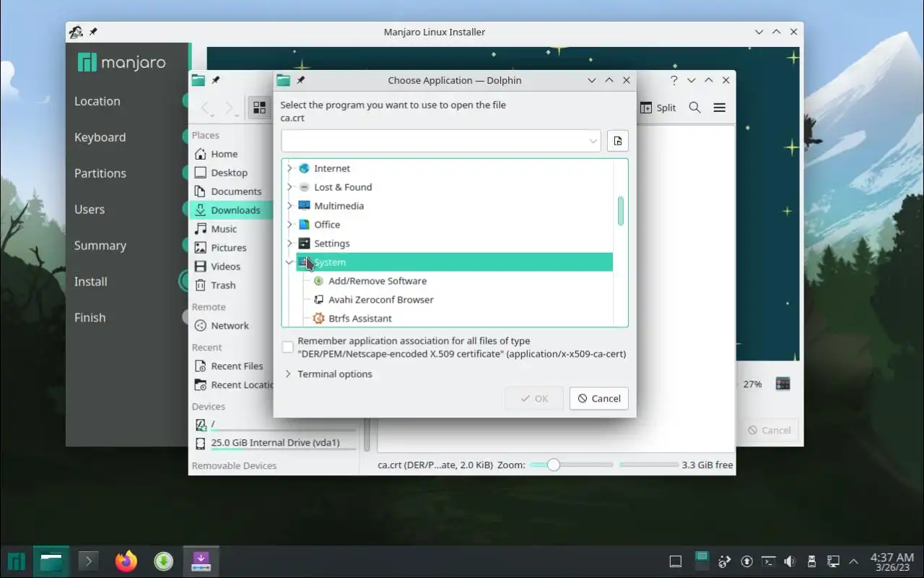This screenshot has height=578, width=924.
Task: Expand the Internet category
Action: click(290, 168)
